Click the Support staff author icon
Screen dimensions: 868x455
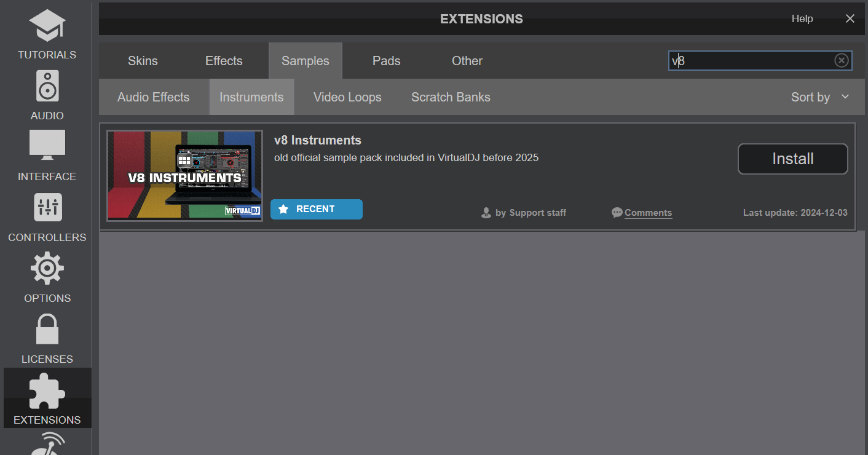[x=486, y=213]
